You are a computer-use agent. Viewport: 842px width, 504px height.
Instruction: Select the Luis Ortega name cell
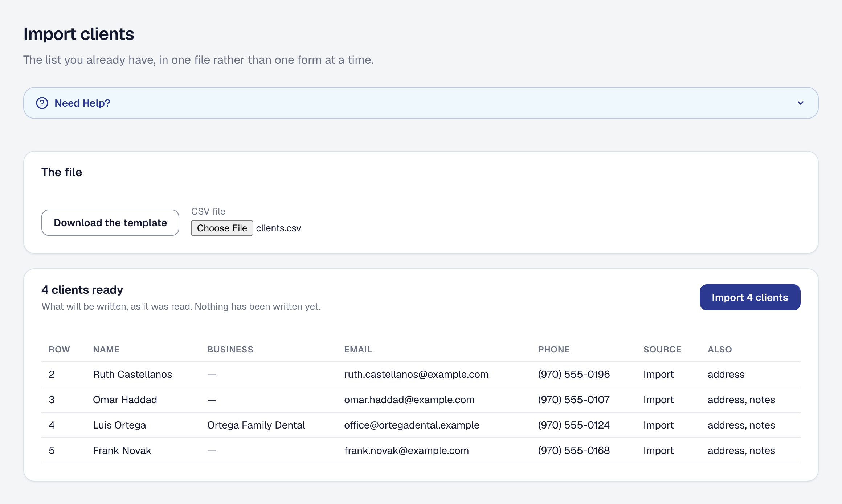119,425
